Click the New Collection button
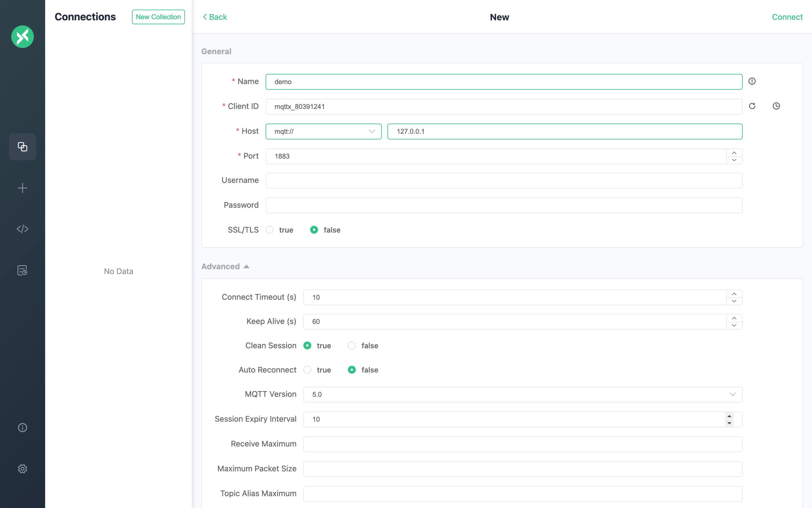The width and height of the screenshot is (812, 508). [x=158, y=16]
